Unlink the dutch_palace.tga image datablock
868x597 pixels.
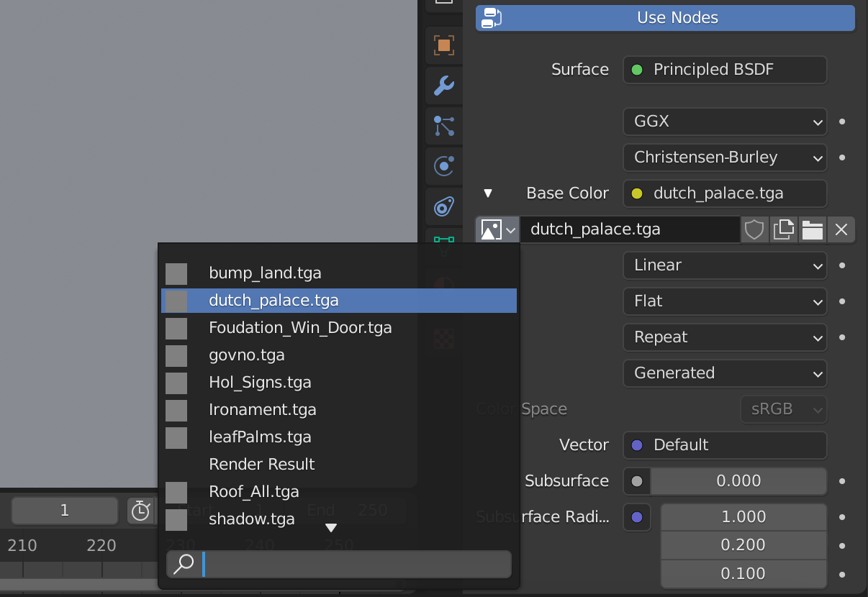click(x=841, y=230)
